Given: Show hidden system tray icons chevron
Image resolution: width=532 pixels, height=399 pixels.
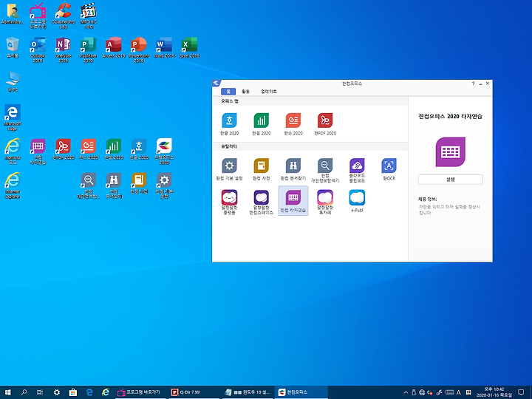Looking at the screenshot, I should [406, 392].
